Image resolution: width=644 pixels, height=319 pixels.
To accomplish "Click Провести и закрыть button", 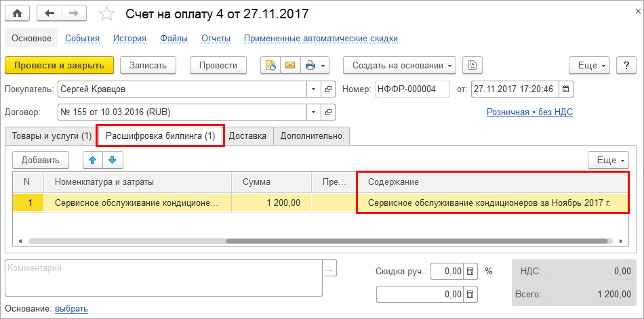I will [x=59, y=65].
